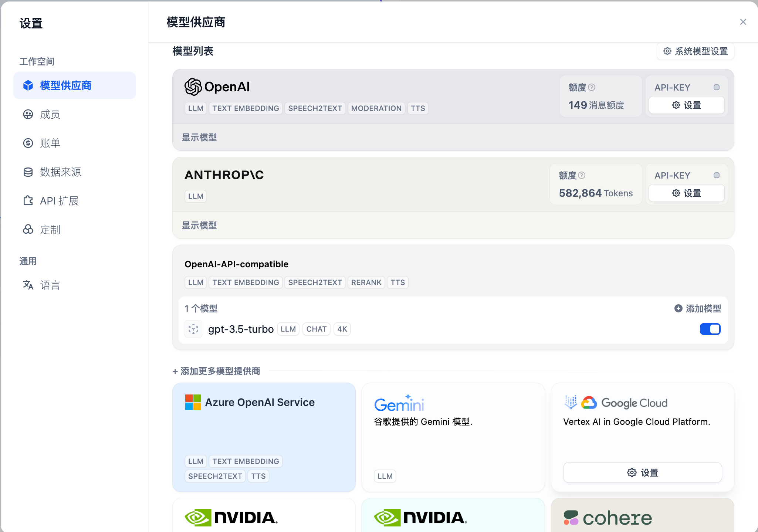Click the 额度 help question mark for OpenAI

(592, 87)
